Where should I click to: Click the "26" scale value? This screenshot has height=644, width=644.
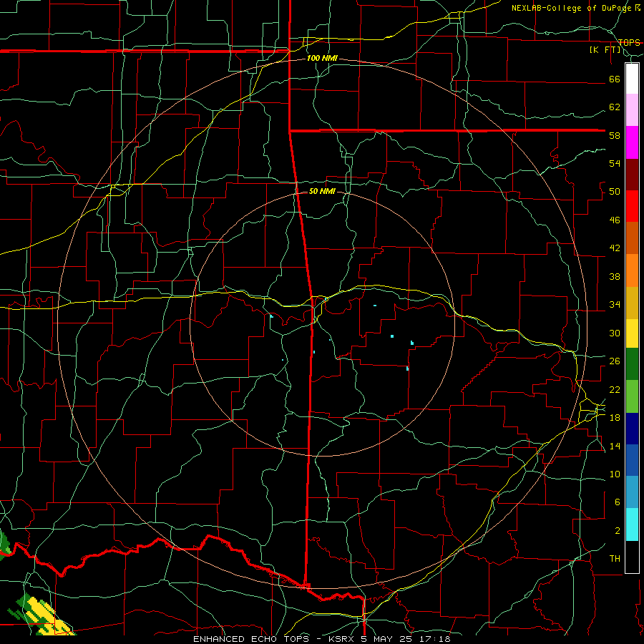click(615, 361)
